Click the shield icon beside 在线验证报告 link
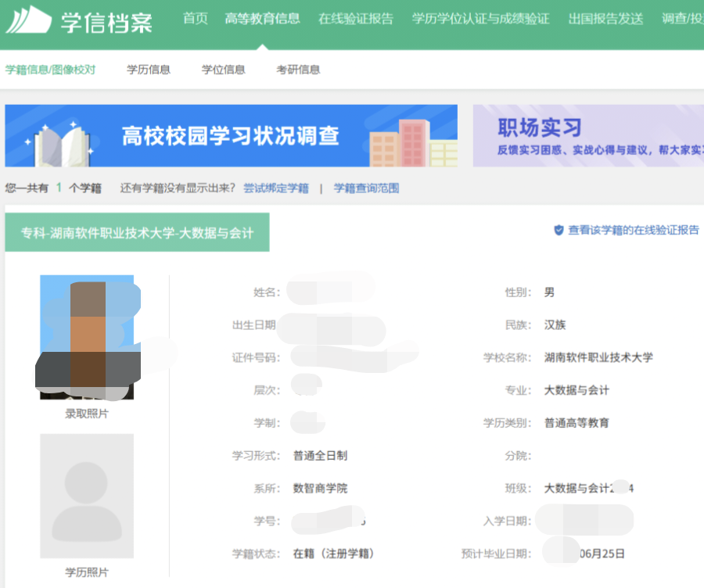This screenshot has width=704, height=588. click(559, 231)
